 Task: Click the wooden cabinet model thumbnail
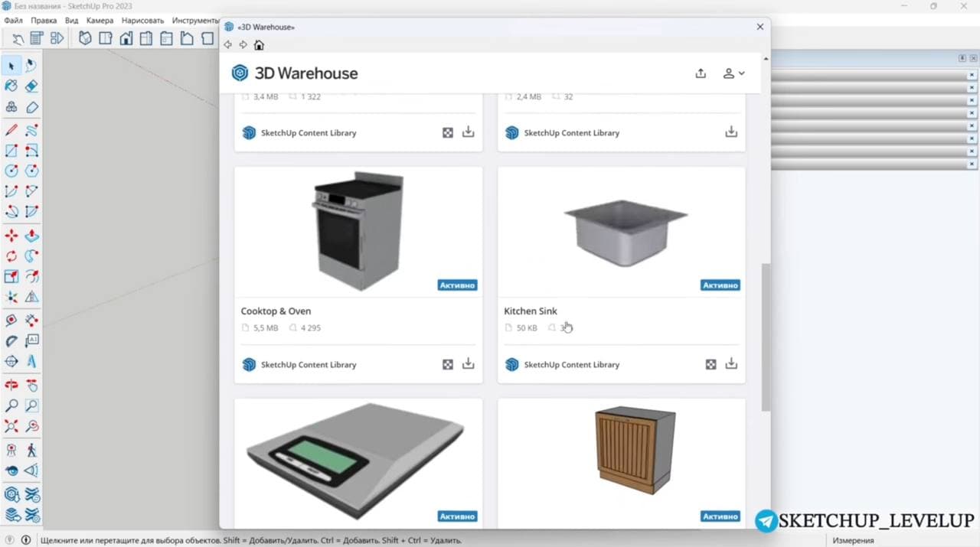(x=621, y=462)
